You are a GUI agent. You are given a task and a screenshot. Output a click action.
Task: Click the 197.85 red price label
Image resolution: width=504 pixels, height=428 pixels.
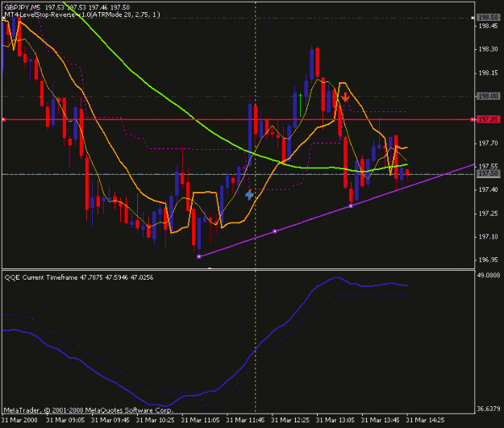coord(488,119)
